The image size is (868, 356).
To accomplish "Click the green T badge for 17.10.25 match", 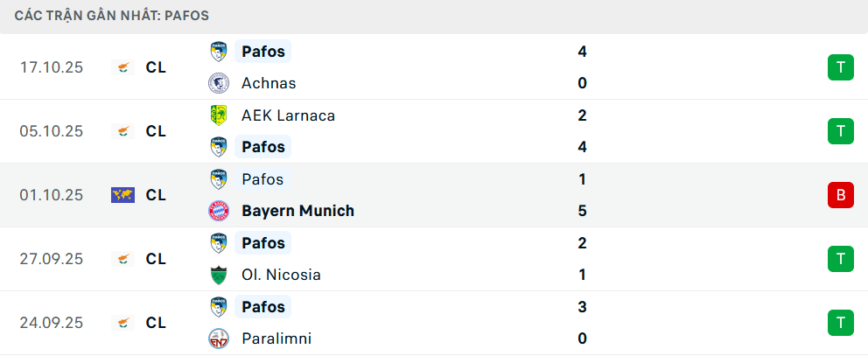I will click(840, 67).
